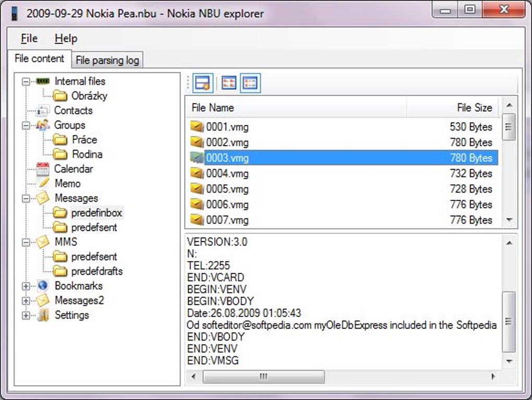Select file name 0005.vmg

pyautogui.click(x=227, y=189)
